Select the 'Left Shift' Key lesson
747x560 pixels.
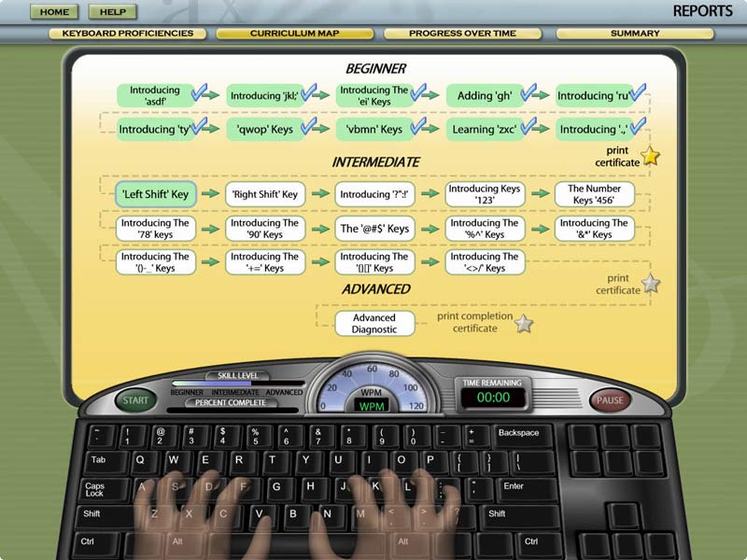point(156,194)
